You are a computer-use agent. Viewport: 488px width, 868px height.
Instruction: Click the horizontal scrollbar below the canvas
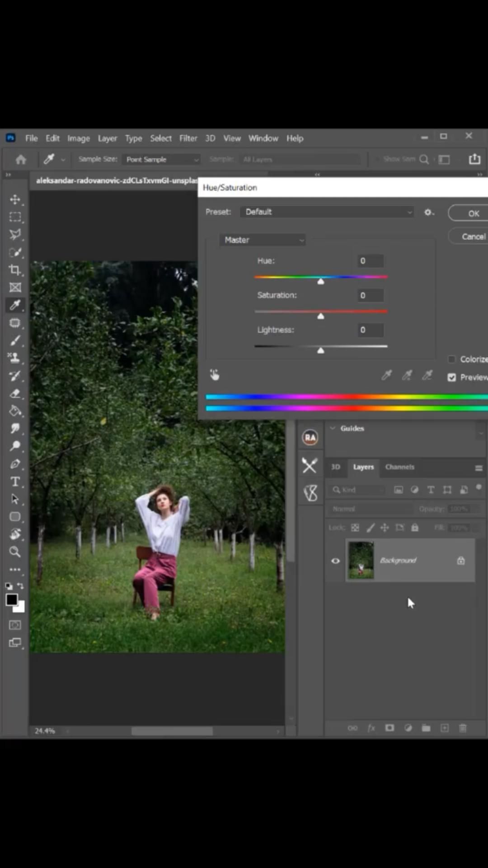(x=172, y=731)
